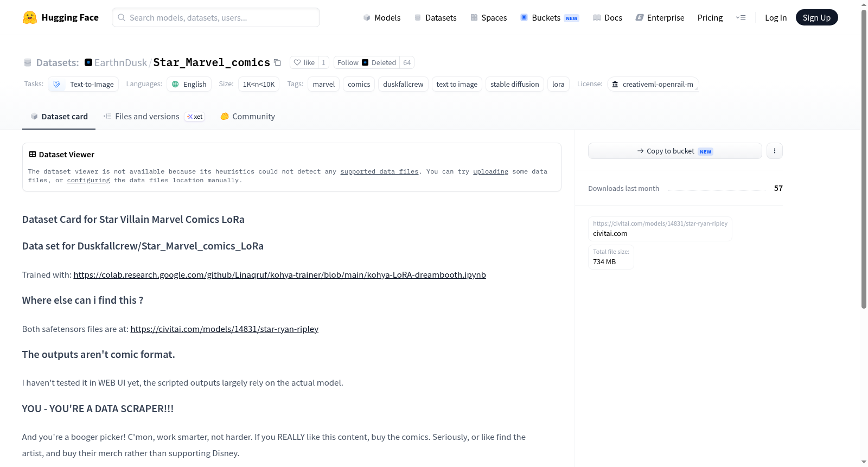The width and height of the screenshot is (868, 467).
Task: Open the civitai star-ryan-ripley link in text
Action: point(224,329)
